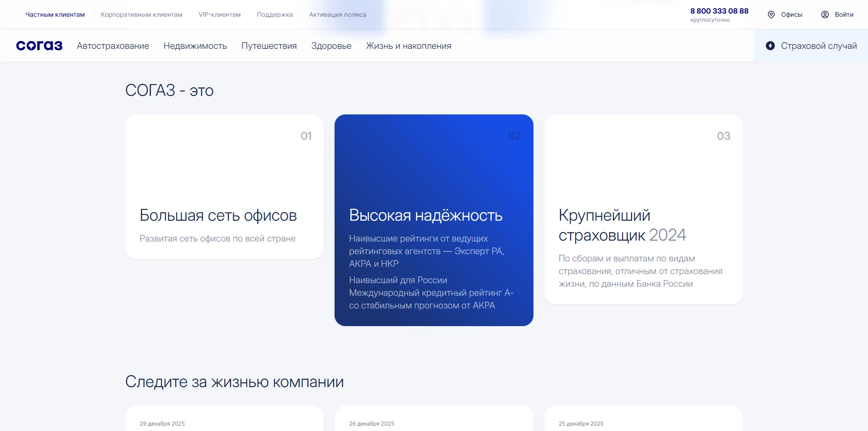
Task: Click the Страховой случай button
Action: coord(819,46)
